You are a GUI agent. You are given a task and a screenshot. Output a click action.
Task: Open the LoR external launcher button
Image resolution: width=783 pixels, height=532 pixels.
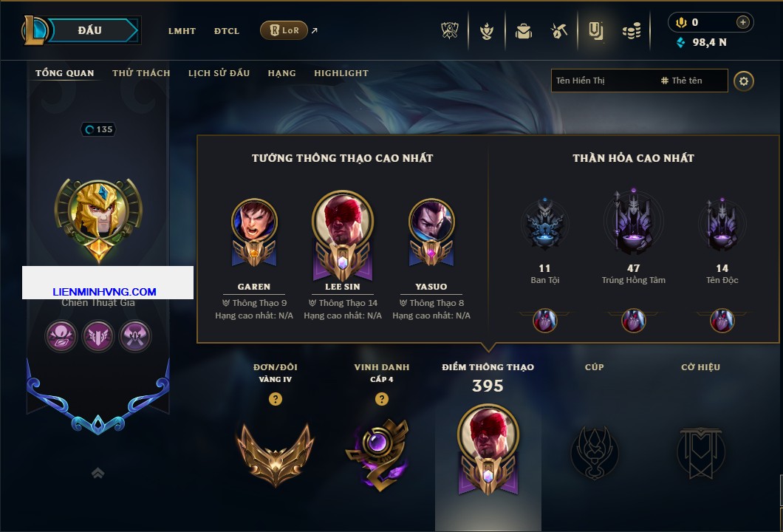coord(284,30)
